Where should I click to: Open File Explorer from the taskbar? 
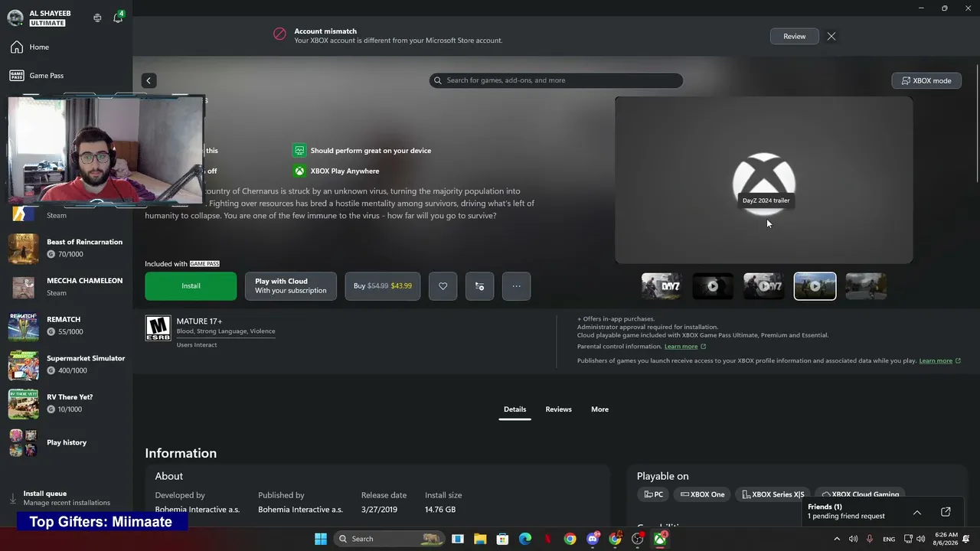[x=480, y=539]
